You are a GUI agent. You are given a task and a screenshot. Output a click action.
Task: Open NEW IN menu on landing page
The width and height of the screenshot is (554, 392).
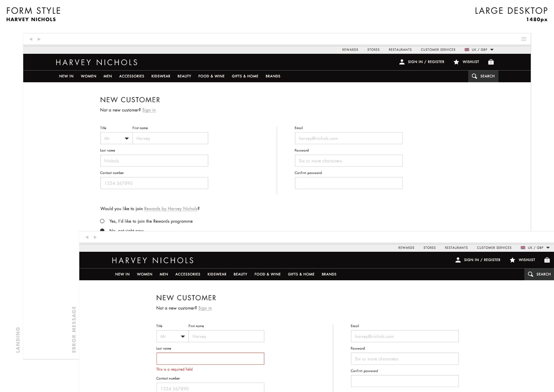click(x=66, y=76)
